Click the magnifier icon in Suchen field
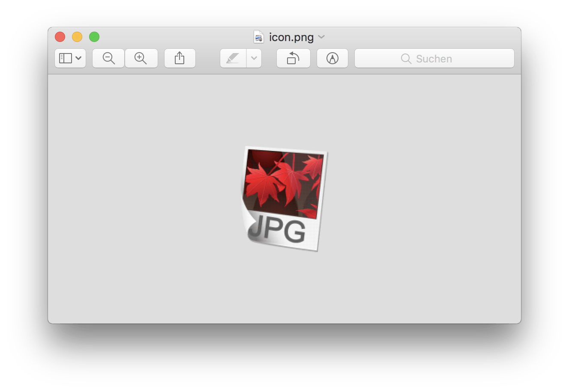This screenshot has width=569, height=392. [406, 59]
